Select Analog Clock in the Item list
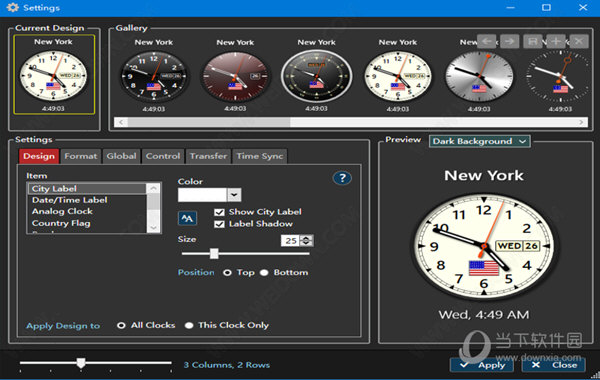600x380 pixels. coord(87,211)
